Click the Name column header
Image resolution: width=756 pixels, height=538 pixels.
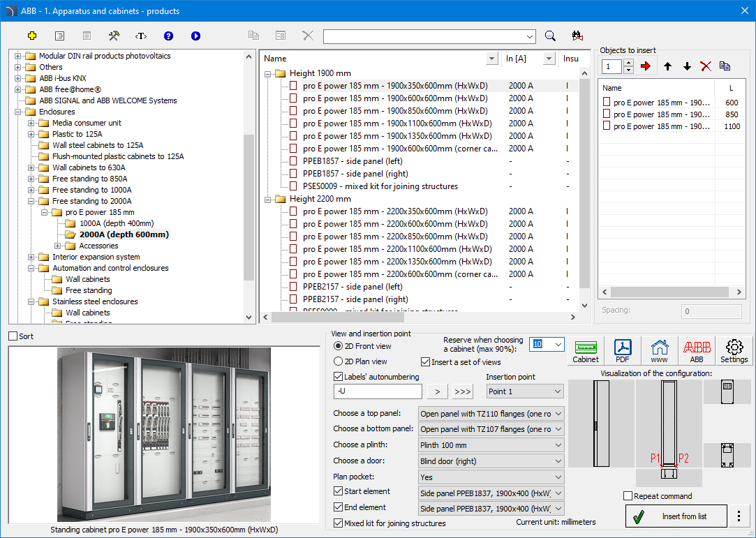coord(380,59)
